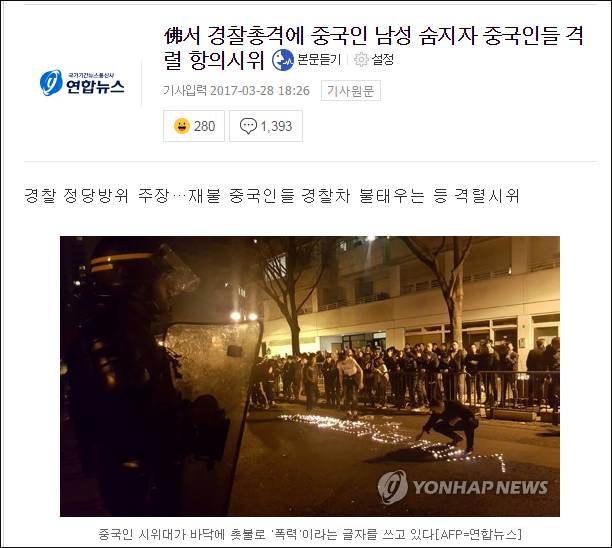
Task: Click the 연합뉴스 press name text
Action: pos(95,86)
